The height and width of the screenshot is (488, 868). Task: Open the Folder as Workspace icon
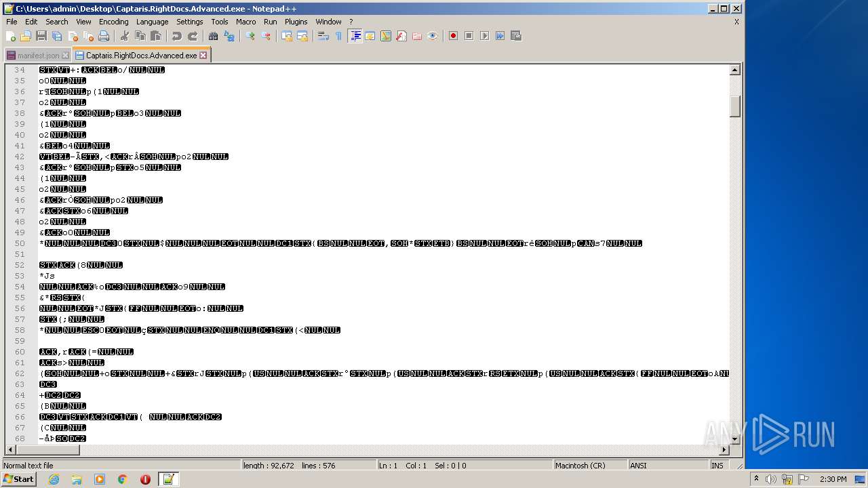tap(417, 36)
